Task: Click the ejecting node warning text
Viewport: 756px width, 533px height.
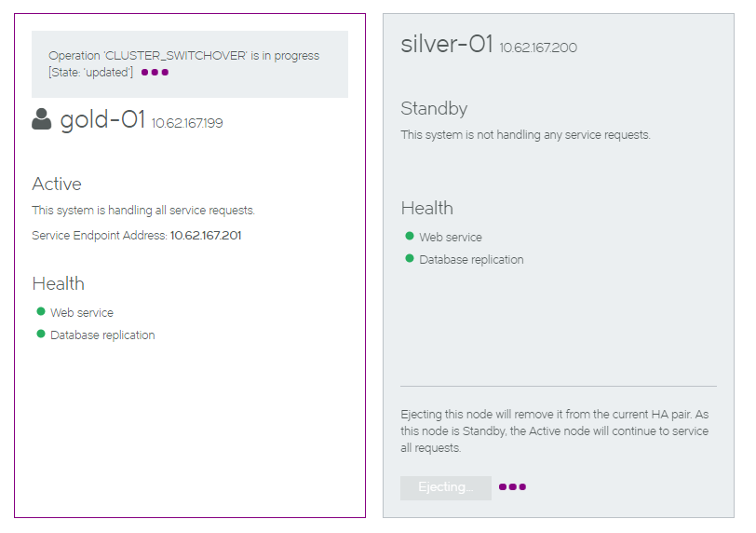Action: click(555, 431)
